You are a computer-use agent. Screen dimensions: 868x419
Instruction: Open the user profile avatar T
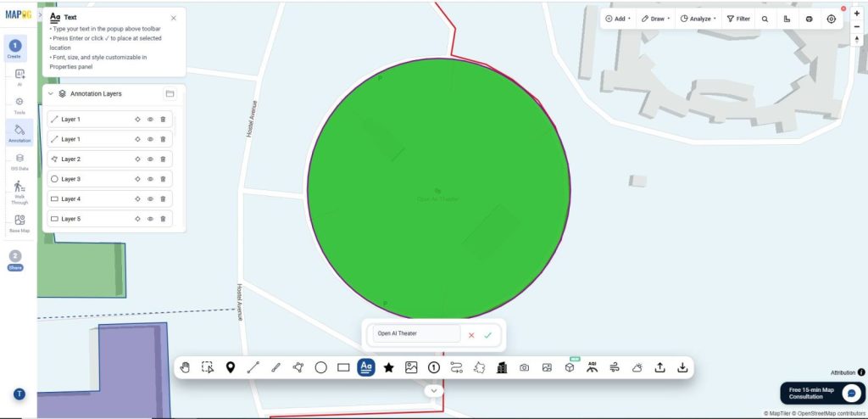point(19,394)
